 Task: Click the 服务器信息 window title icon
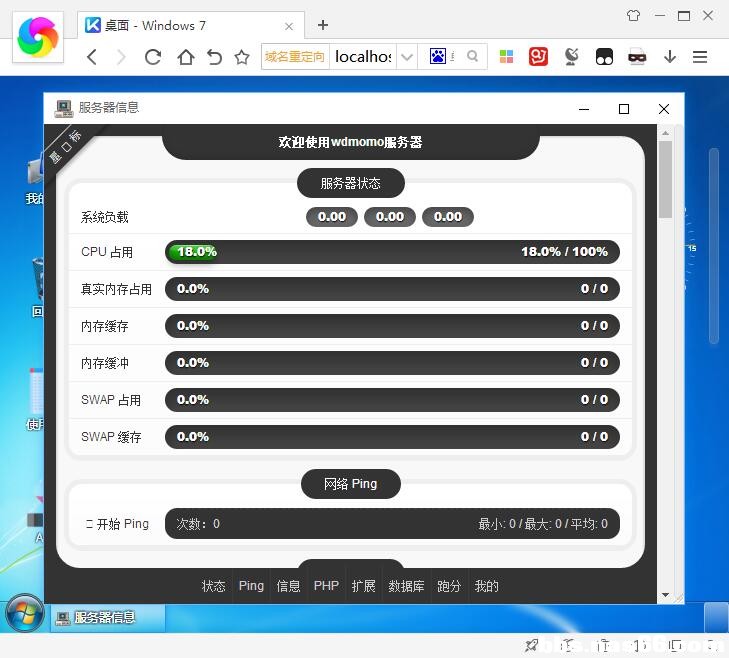point(64,108)
